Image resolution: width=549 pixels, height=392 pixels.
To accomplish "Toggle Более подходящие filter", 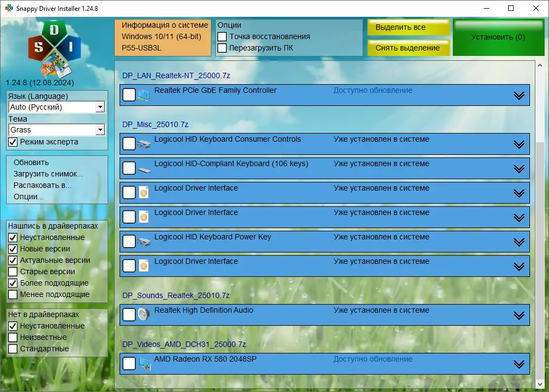I will pyautogui.click(x=13, y=283).
